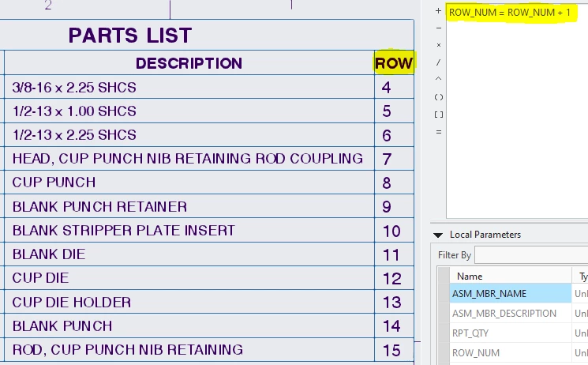Viewport: 588px width, 365px height.
Task: Select the ASM_MBR_NAME parameter row
Action: (x=511, y=293)
